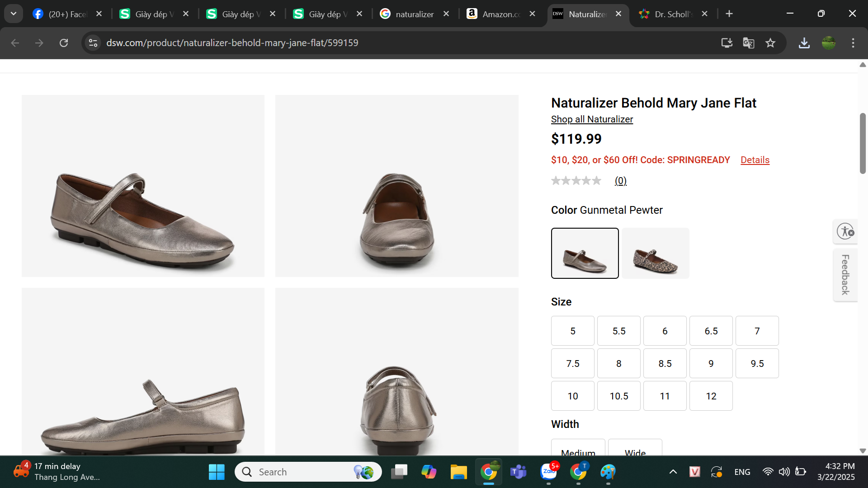Viewport: 868px width, 488px height.
Task: Open File Explorer from taskbar
Action: (x=458, y=472)
